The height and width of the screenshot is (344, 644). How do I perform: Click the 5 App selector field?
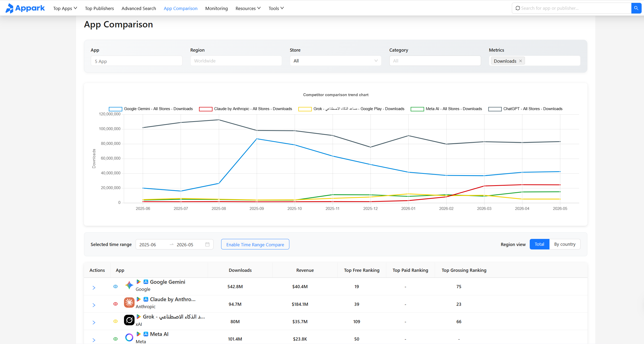pyautogui.click(x=136, y=61)
